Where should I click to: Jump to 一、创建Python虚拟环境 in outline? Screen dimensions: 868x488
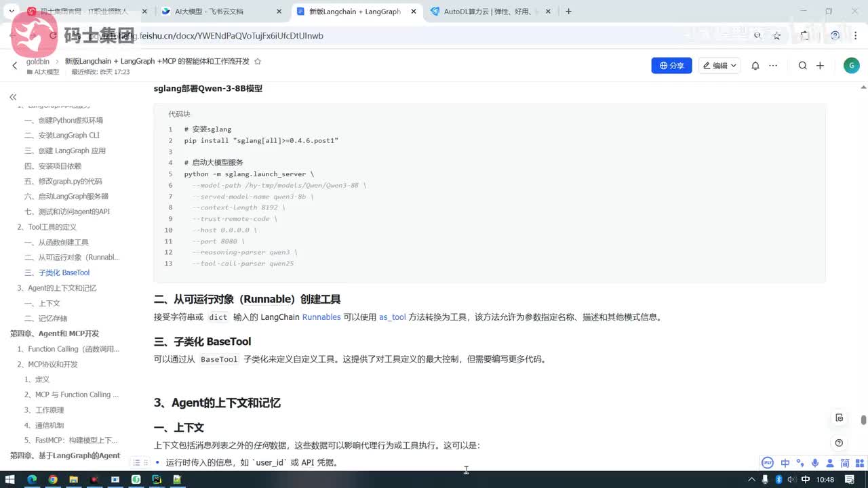coord(64,120)
